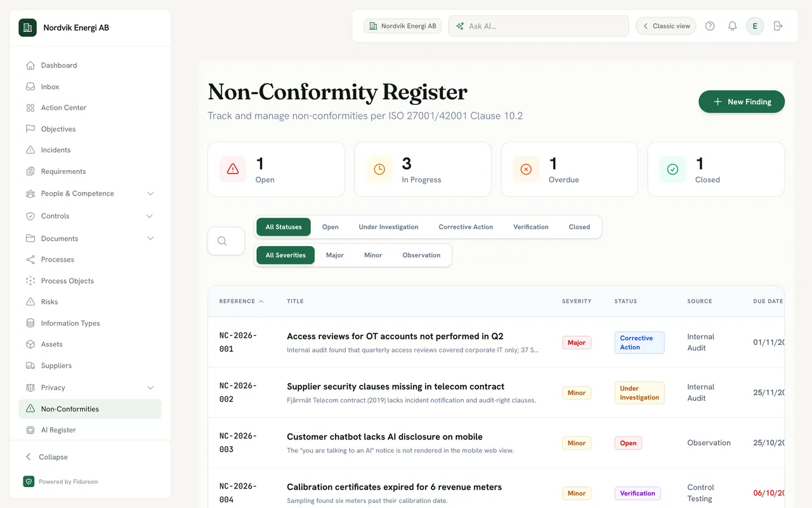
Task: Open Nordvik Energi AB organization selector in top bar
Action: point(402,26)
